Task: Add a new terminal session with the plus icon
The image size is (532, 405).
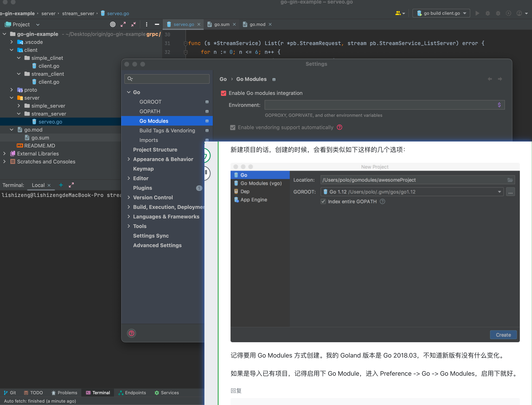Action: pos(61,185)
